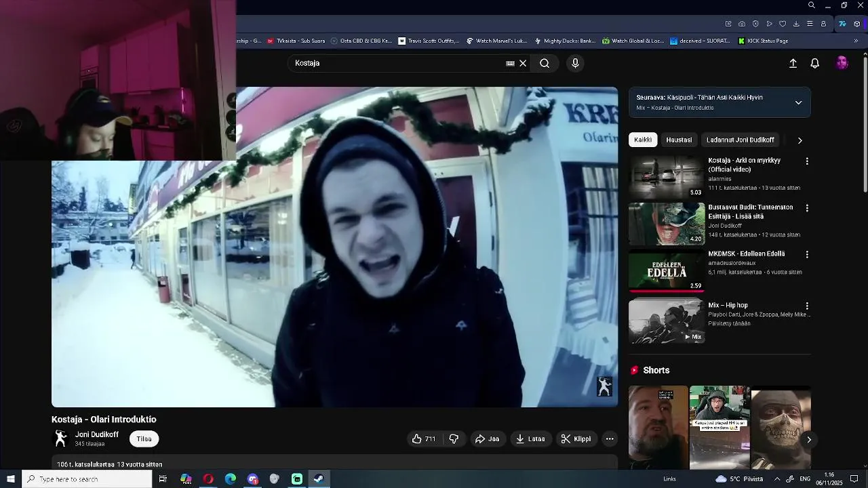Click the channel watermark on the video
The width and height of the screenshot is (868, 488).
coord(604,386)
